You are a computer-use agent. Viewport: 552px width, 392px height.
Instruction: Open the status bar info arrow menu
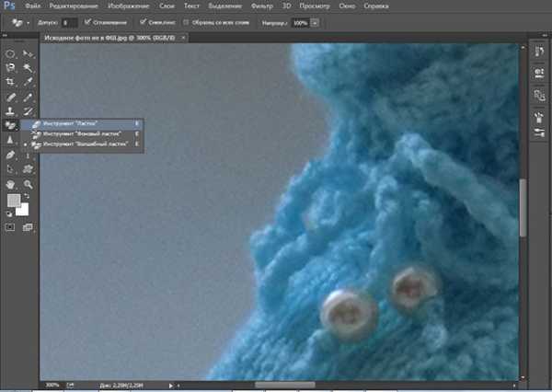tap(171, 386)
